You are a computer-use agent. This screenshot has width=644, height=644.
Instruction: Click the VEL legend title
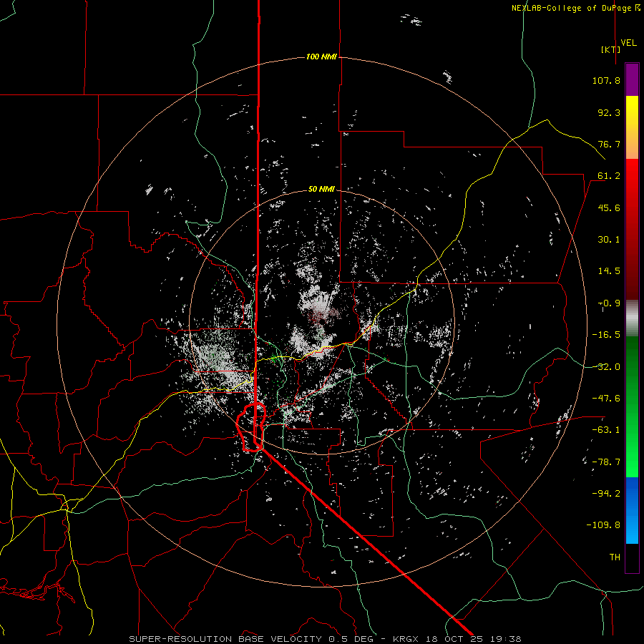pos(628,43)
